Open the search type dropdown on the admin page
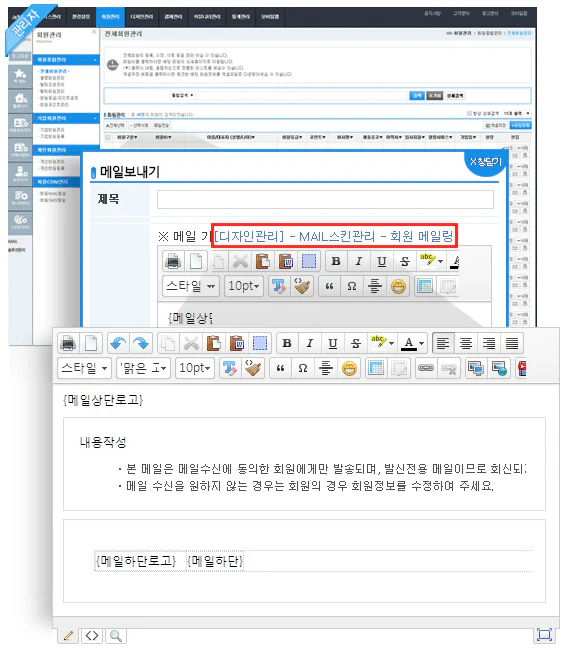The height and width of the screenshot is (650, 567). point(182,95)
